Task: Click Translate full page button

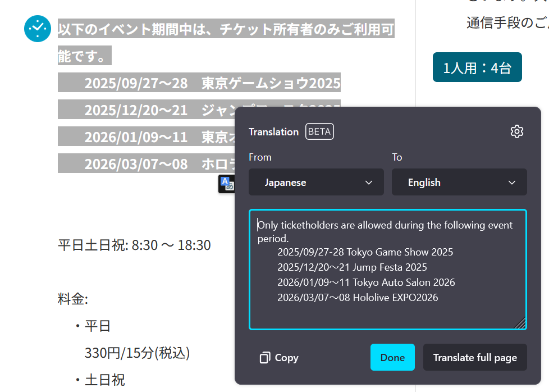Action: 475,357
